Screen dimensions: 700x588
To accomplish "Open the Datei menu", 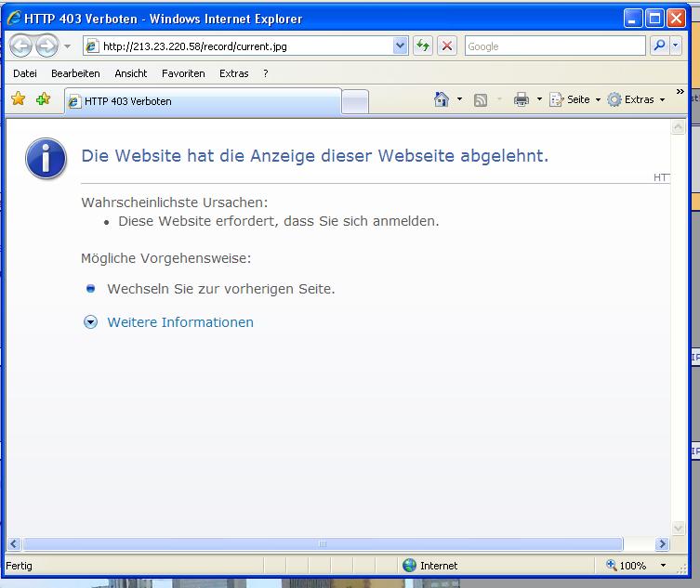I will 25,73.
